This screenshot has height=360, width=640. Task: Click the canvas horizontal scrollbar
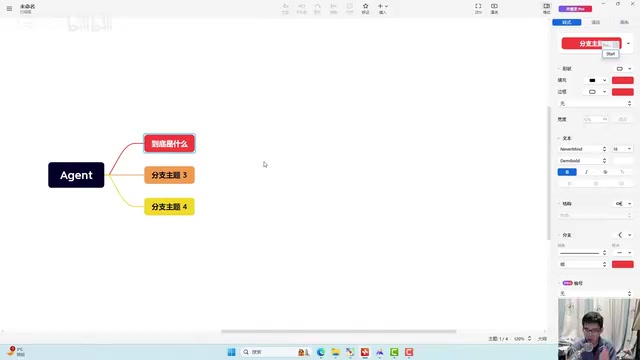(338, 331)
